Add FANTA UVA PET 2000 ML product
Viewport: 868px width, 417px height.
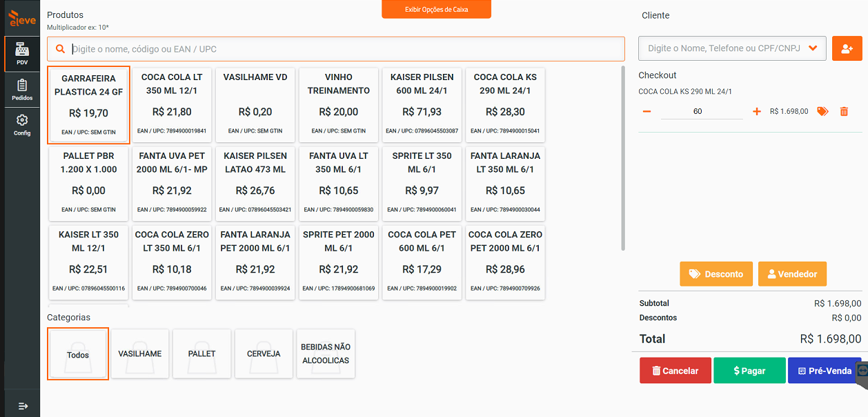click(172, 183)
